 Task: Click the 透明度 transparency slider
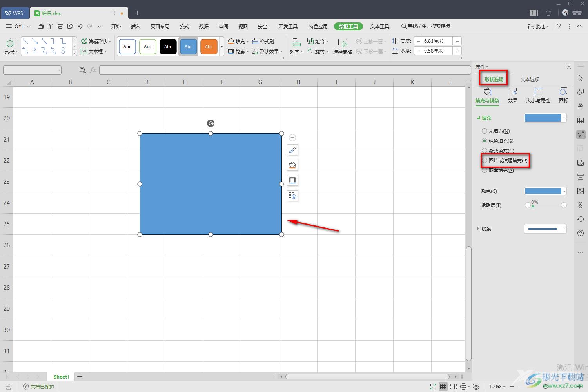point(546,205)
